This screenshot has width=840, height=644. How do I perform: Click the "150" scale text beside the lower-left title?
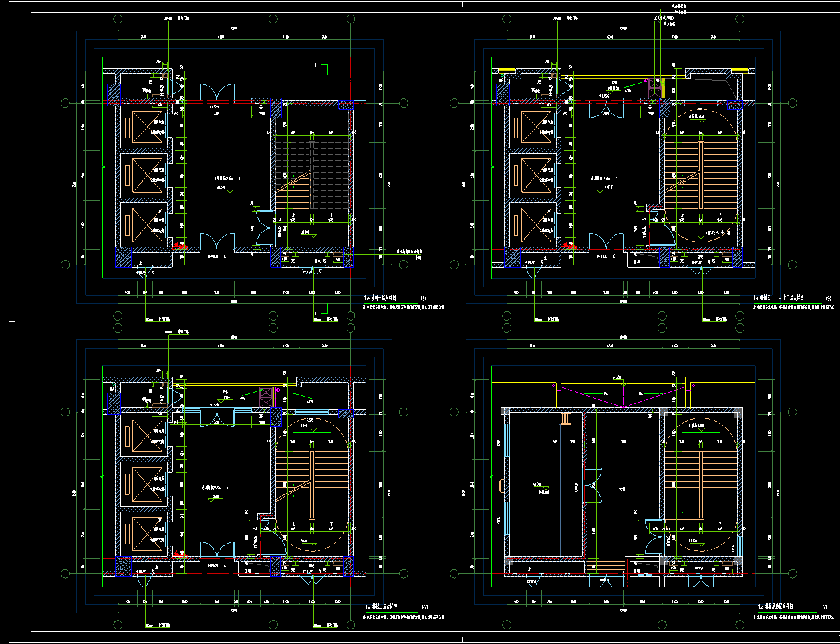click(424, 607)
